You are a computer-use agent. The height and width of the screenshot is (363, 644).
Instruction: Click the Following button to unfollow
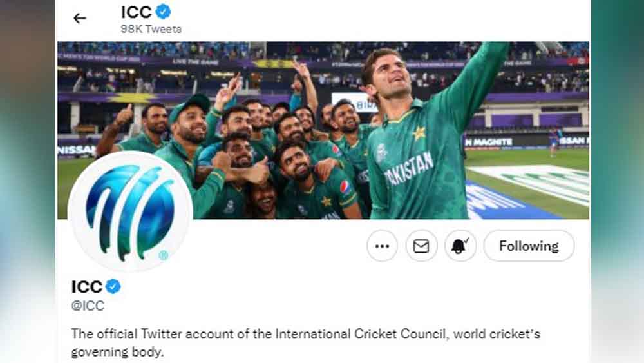[x=529, y=246]
